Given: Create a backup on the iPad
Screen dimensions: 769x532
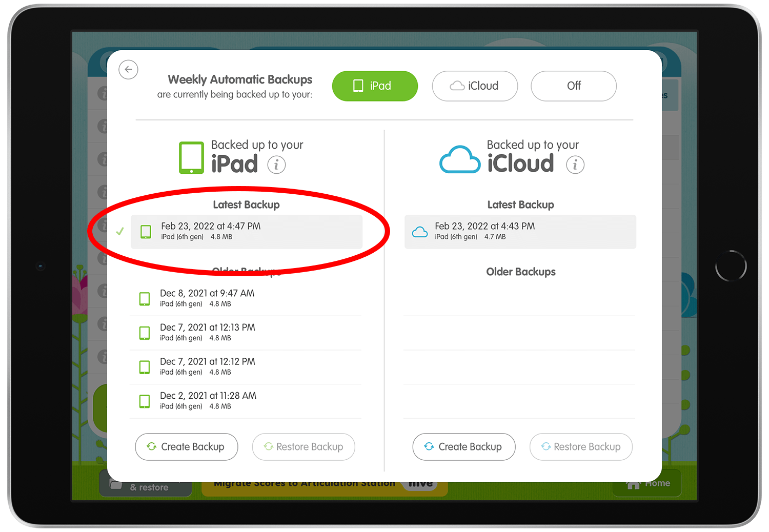Looking at the screenshot, I should coord(187,447).
